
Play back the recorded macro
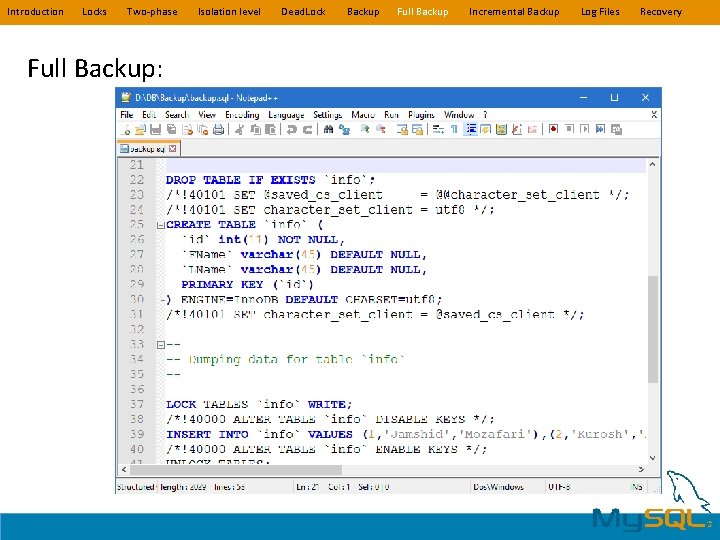tap(585, 129)
